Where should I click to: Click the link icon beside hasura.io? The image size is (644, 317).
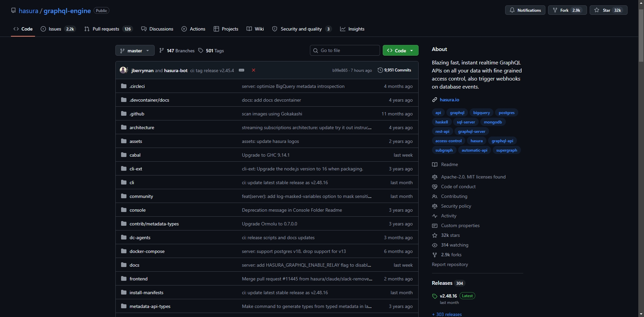click(435, 100)
